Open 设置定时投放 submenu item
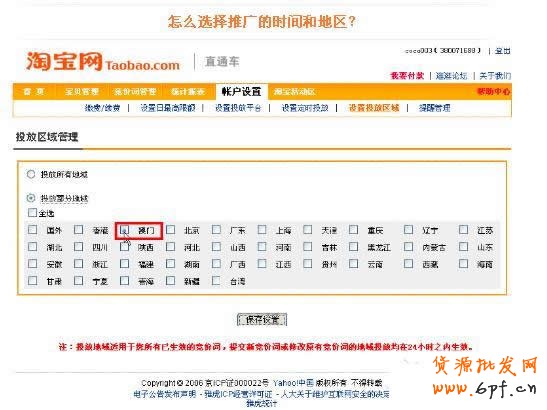 pyautogui.click(x=305, y=108)
